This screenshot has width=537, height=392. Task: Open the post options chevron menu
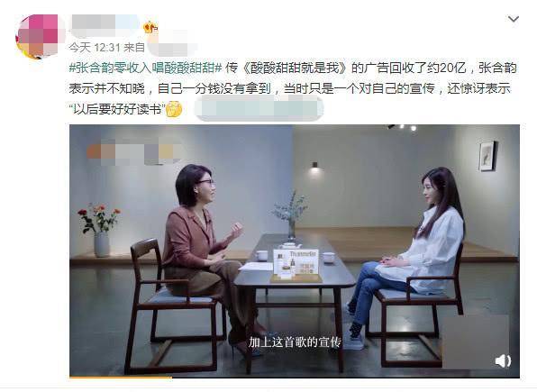coord(514,19)
